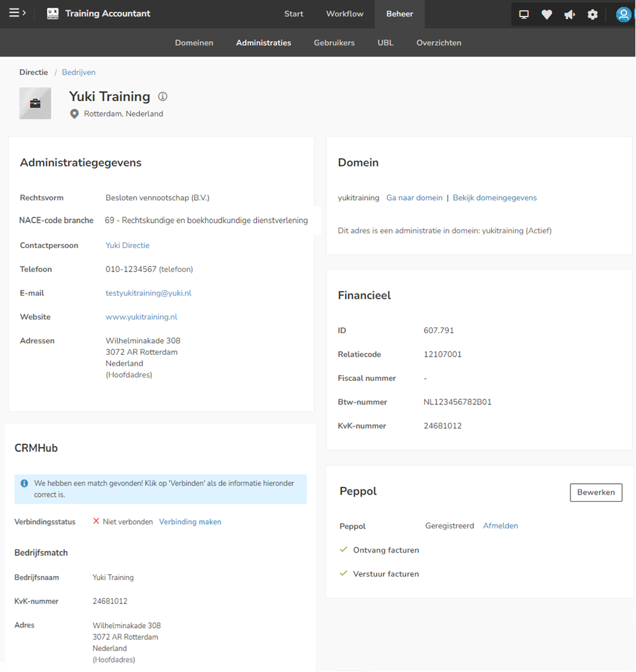Select the Beheer tab
The image size is (636, 672).
pyautogui.click(x=399, y=14)
